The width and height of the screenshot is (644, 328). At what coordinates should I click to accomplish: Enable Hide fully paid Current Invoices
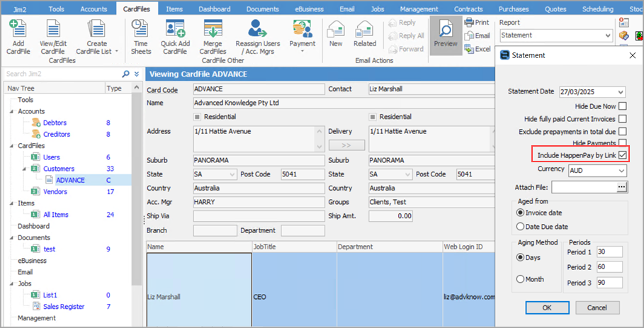click(x=623, y=119)
